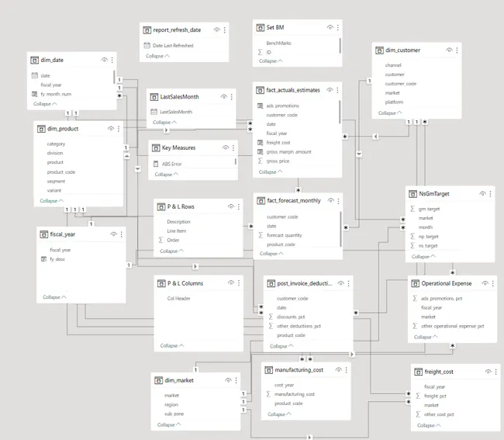
Task: Click the LastSalesMonth table icon
Action: coord(154,97)
